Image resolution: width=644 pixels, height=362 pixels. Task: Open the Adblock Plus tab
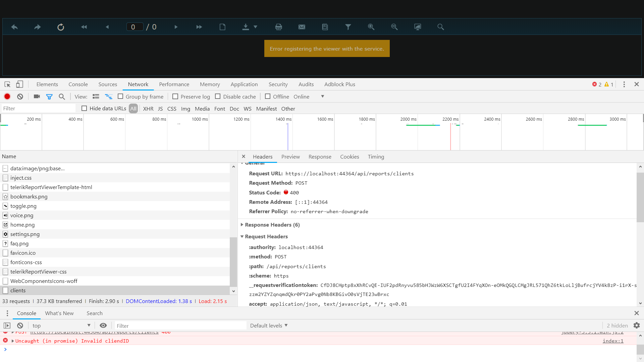click(x=340, y=84)
